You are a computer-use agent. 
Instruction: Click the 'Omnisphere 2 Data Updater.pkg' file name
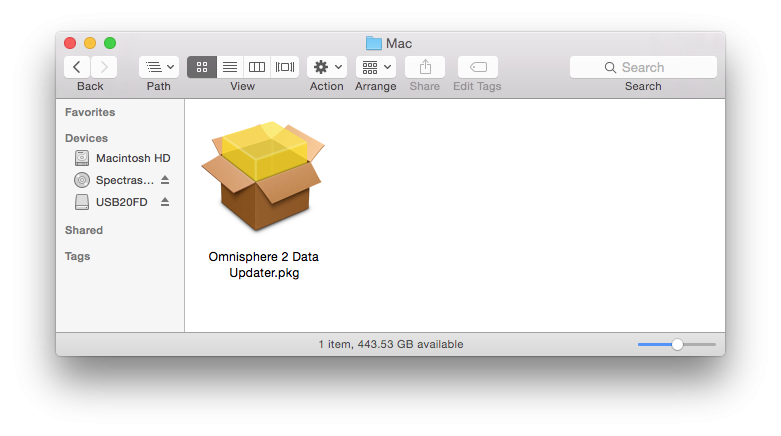[263, 265]
